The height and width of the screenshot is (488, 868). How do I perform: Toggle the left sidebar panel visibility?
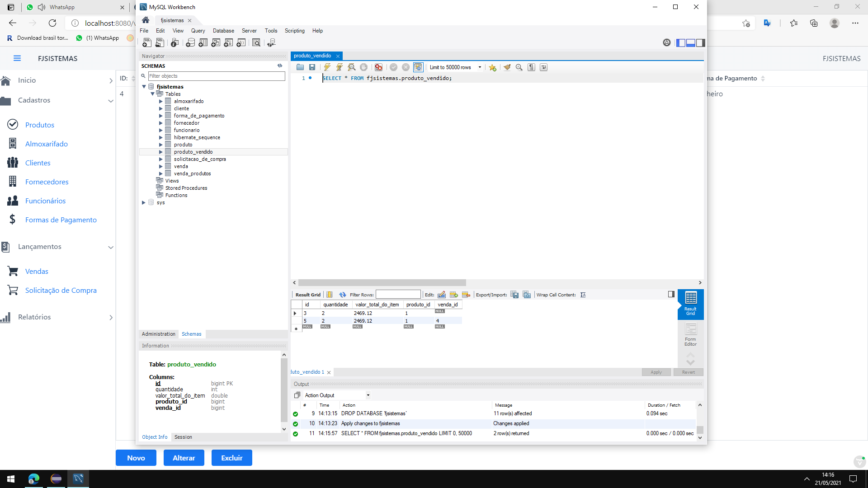coord(681,43)
